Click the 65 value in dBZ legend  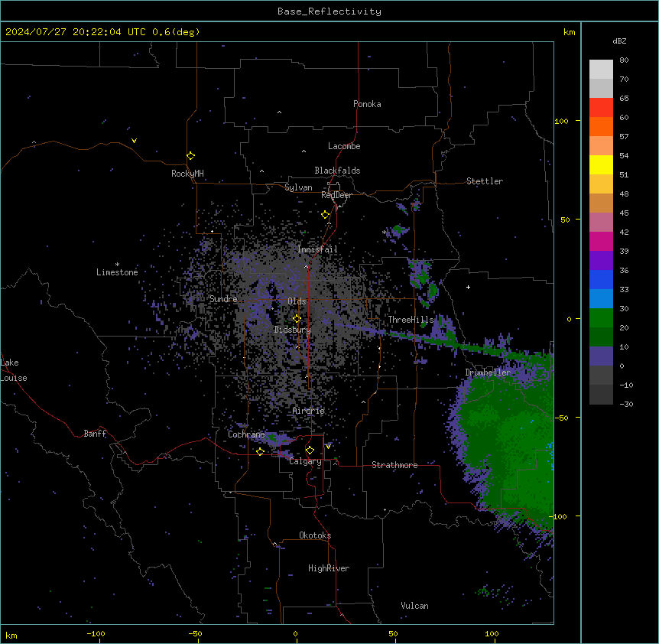(624, 99)
